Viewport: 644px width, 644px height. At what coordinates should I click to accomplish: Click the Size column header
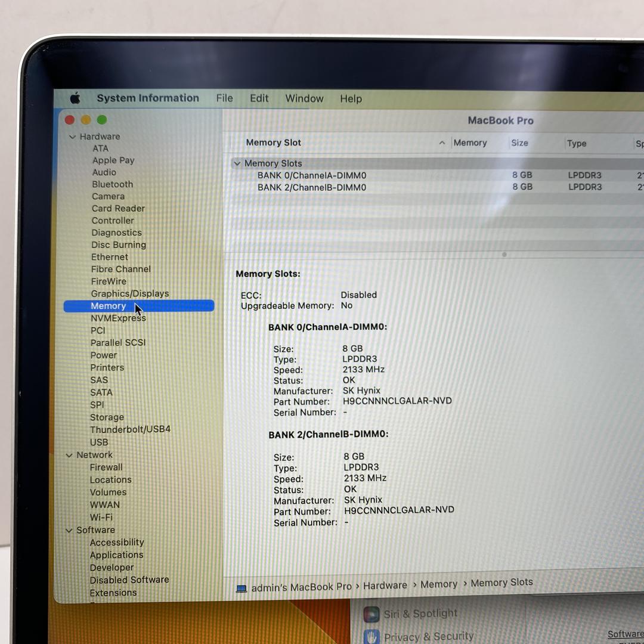click(x=519, y=143)
